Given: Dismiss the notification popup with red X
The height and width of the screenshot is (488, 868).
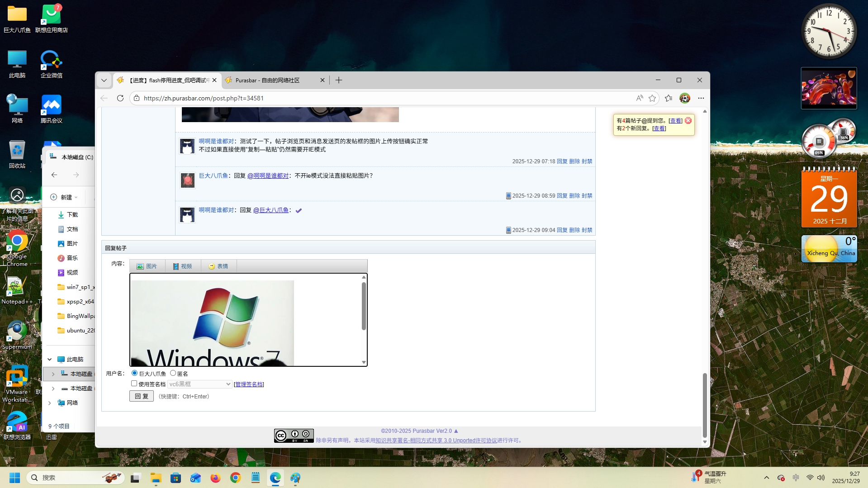Looking at the screenshot, I should coord(688,121).
